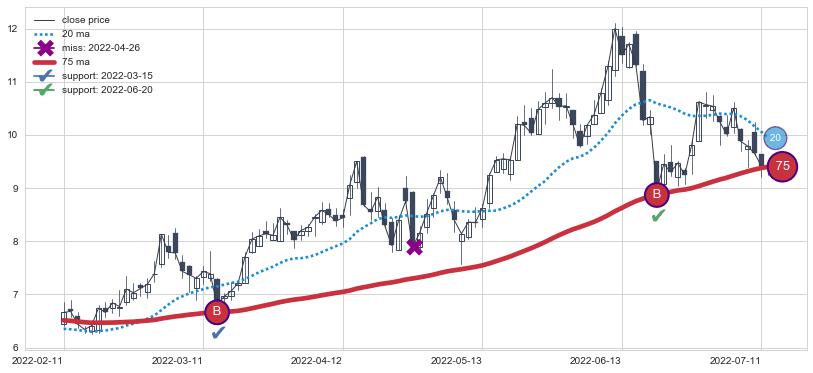813x373 pixels.
Task: Select 'miss: 2022-04-26' legend label
Action: pos(101,48)
